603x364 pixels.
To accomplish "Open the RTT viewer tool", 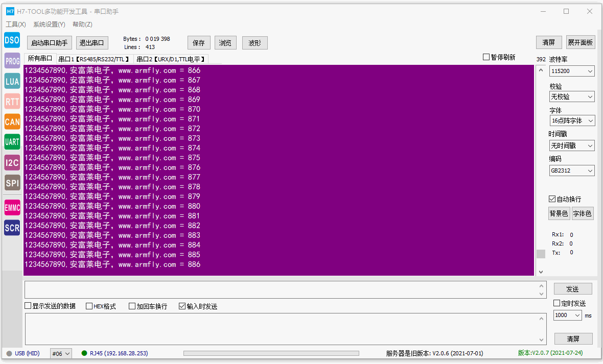I will tap(12, 102).
